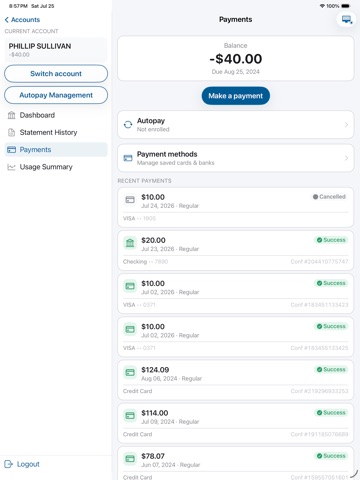Open the $10.00 Jul 24, 2026 payment
This screenshot has width=360, height=480.
pos(236,207)
